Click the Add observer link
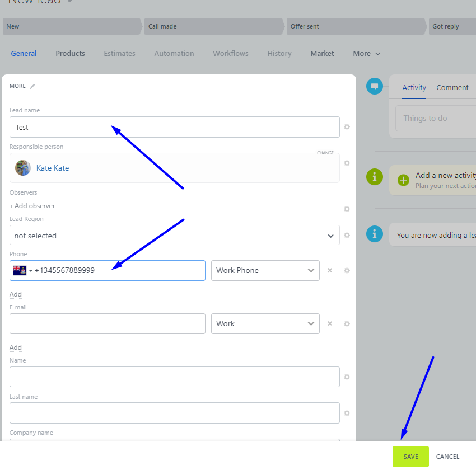Image resolution: width=476 pixels, height=470 pixels. 32,206
